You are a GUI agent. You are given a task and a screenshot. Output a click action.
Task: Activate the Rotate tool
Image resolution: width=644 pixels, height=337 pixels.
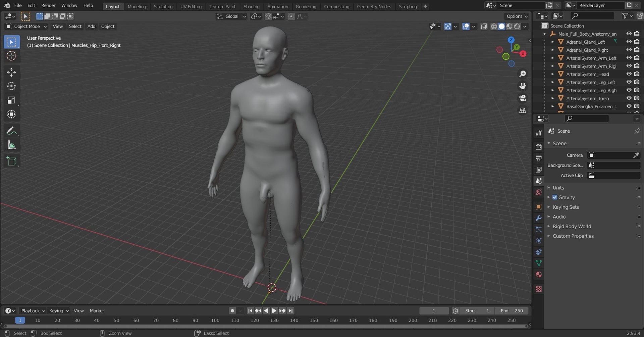click(x=11, y=86)
